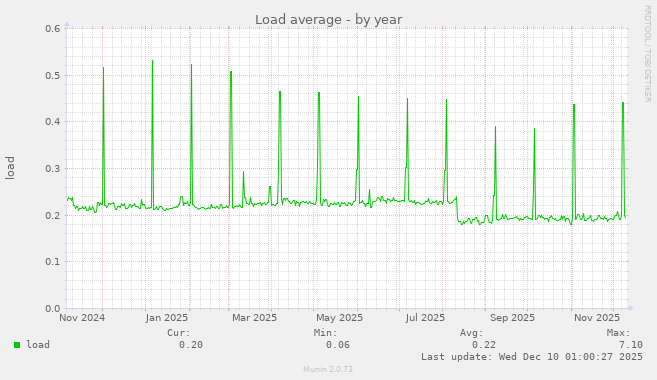657x380 pixels.
Task: Click the 'Nov 2024' axis label
Action: (82, 318)
